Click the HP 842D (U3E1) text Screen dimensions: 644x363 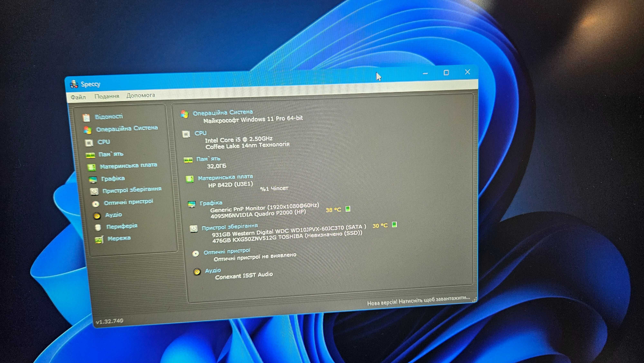coord(231,185)
